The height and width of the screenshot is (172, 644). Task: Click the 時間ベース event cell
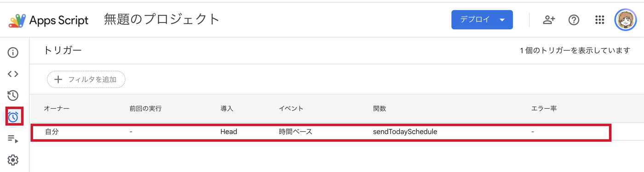295,132
